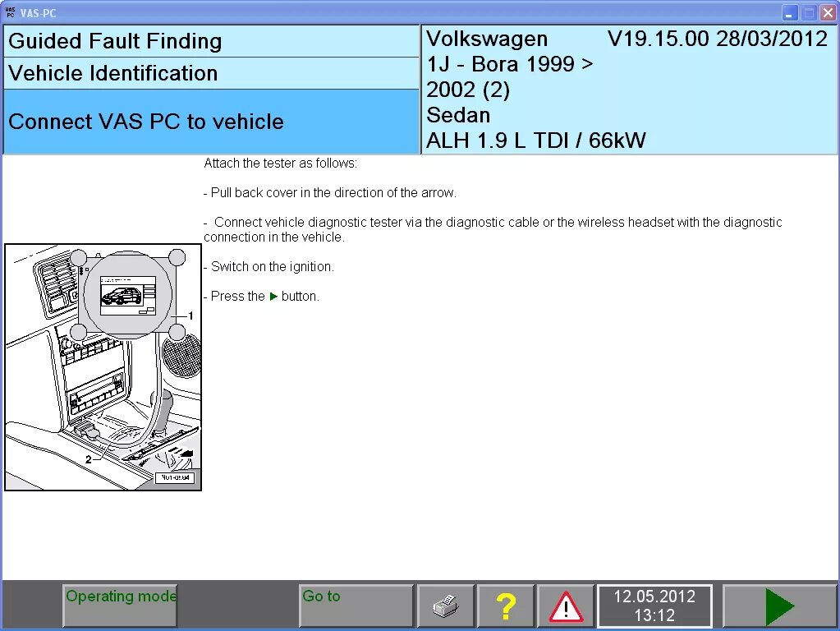Select the Guided Fault Finding header
The height and width of the screenshot is (631, 840).
click(211, 41)
